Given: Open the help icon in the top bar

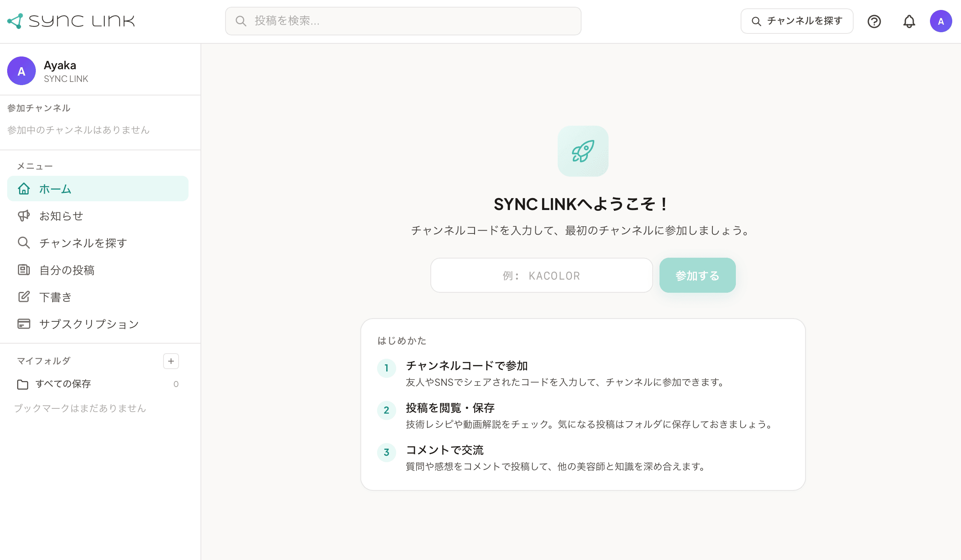Looking at the screenshot, I should click(x=874, y=21).
